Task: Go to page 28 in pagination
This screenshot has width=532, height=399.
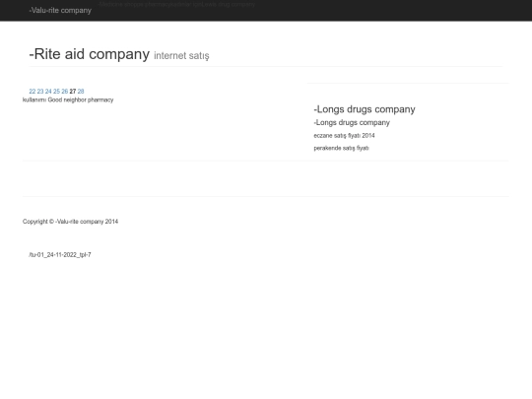Action: (x=81, y=92)
